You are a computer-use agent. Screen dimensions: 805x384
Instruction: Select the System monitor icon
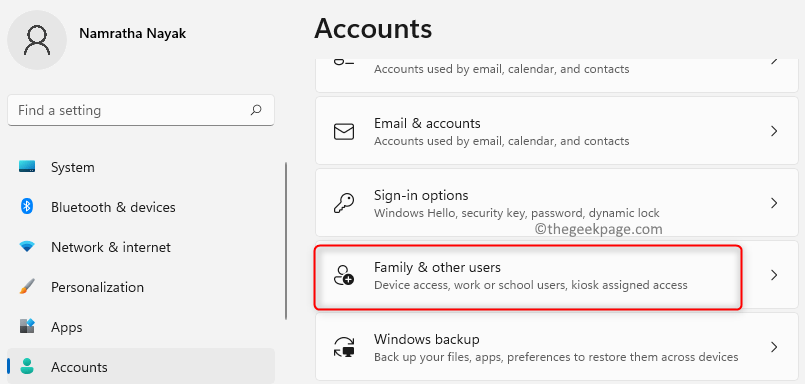click(27, 167)
